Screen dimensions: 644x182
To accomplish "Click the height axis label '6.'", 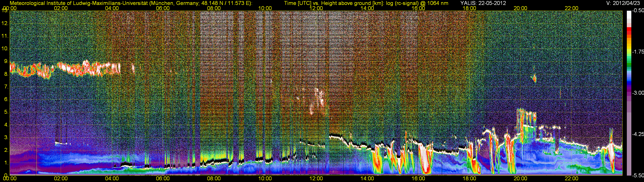I will click(x=6, y=99).
